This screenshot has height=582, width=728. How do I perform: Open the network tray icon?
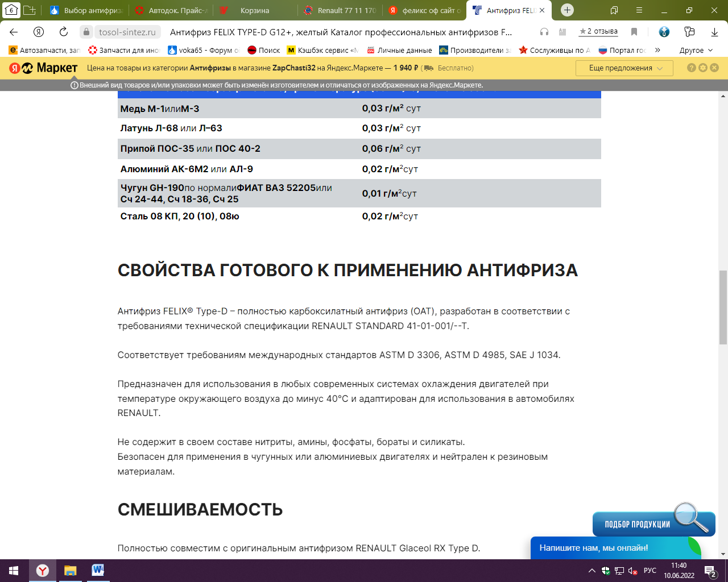click(619, 571)
